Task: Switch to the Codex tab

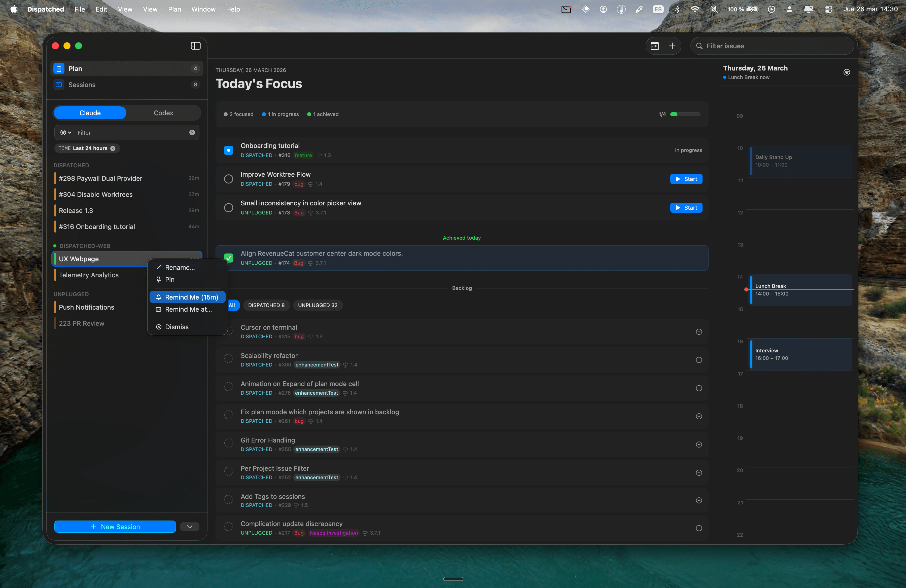Action: coord(163,113)
